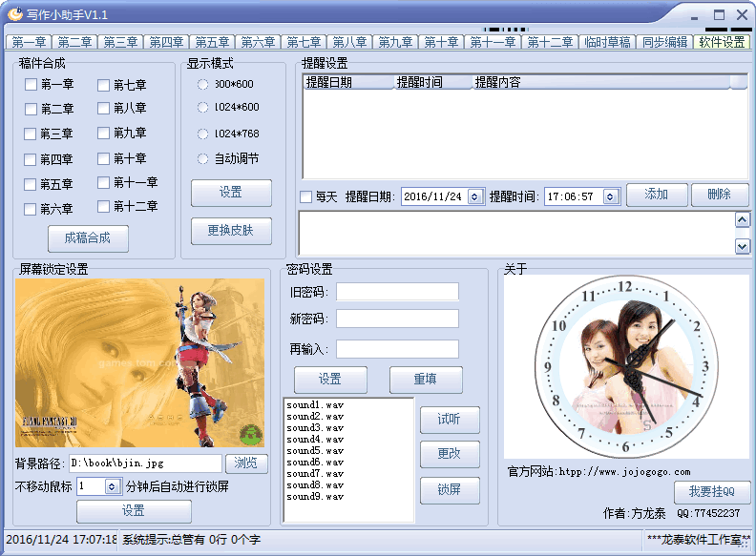Select the 1024*768 display mode
The width and height of the screenshot is (756, 556).
pos(203,134)
